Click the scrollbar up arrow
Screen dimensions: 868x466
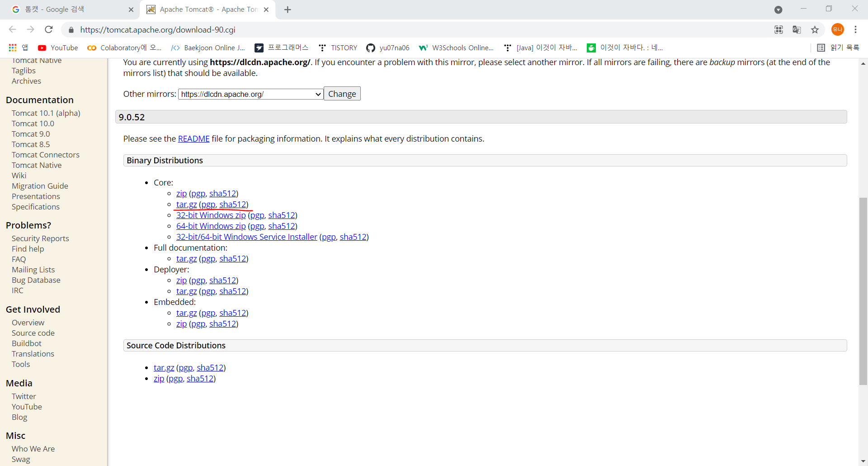pos(863,63)
